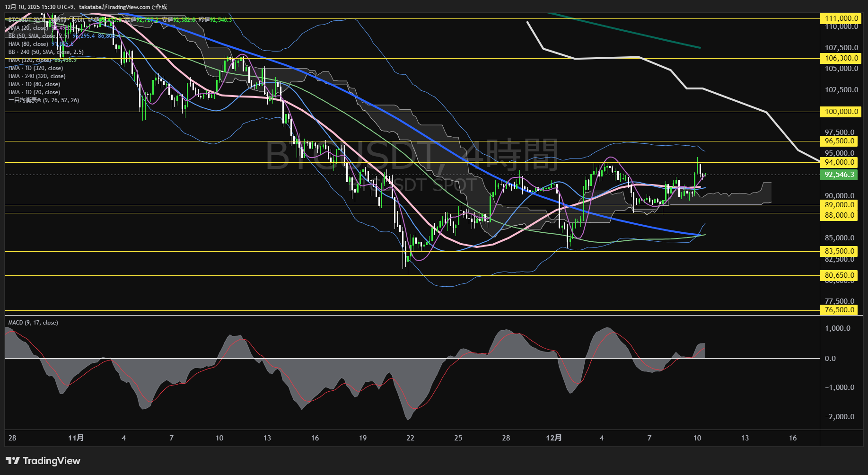Click the TradingView logo icon
Viewport: 868px width, 475px height.
13,461
